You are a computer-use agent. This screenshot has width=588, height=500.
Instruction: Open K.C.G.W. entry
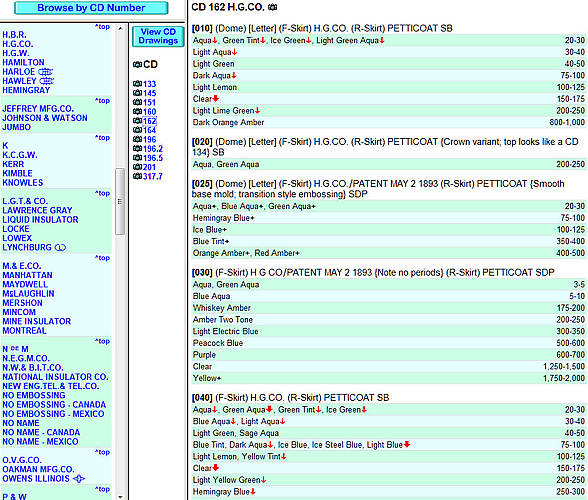pyautogui.click(x=20, y=155)
